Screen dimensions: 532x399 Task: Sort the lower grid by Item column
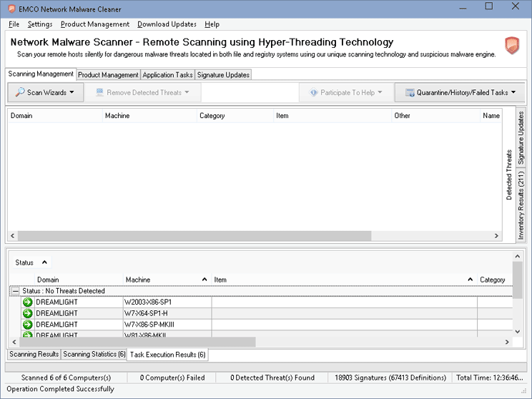point(344,280)
